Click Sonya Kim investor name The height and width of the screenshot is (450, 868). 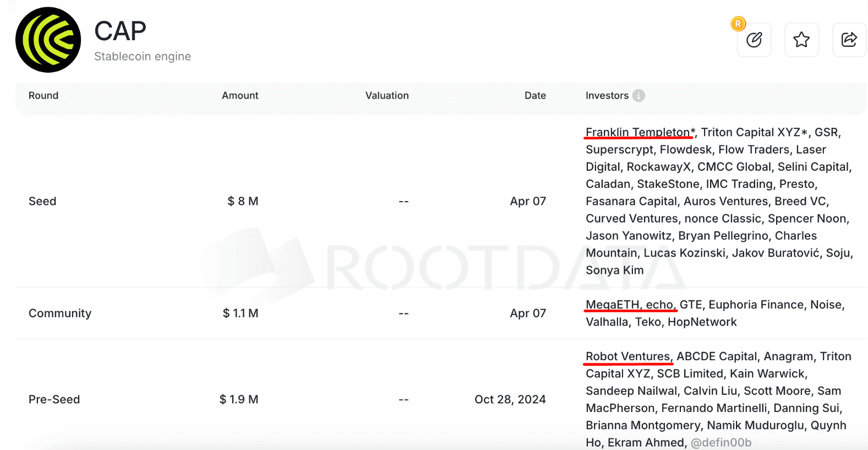pos(614,270)
